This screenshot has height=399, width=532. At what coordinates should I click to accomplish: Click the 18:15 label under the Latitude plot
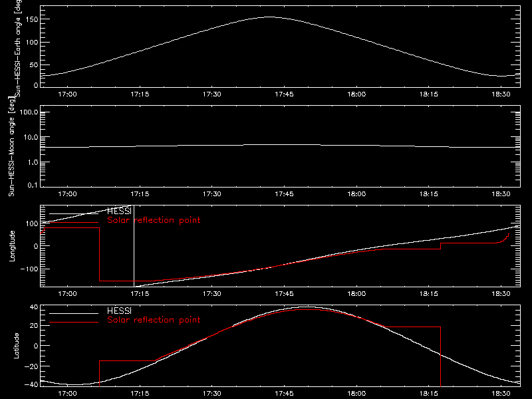tap(429, 394)
